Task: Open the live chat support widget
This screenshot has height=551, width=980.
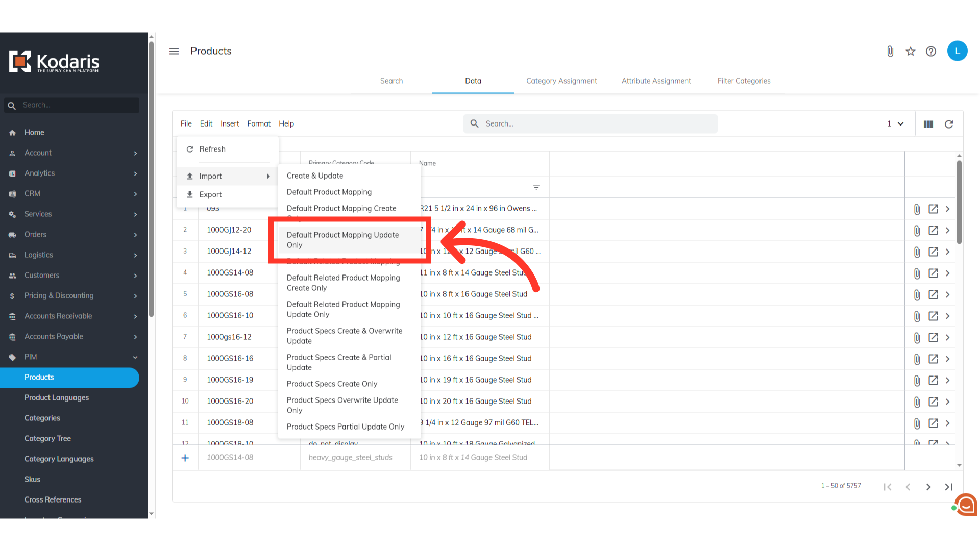Action: pos(966,505)
